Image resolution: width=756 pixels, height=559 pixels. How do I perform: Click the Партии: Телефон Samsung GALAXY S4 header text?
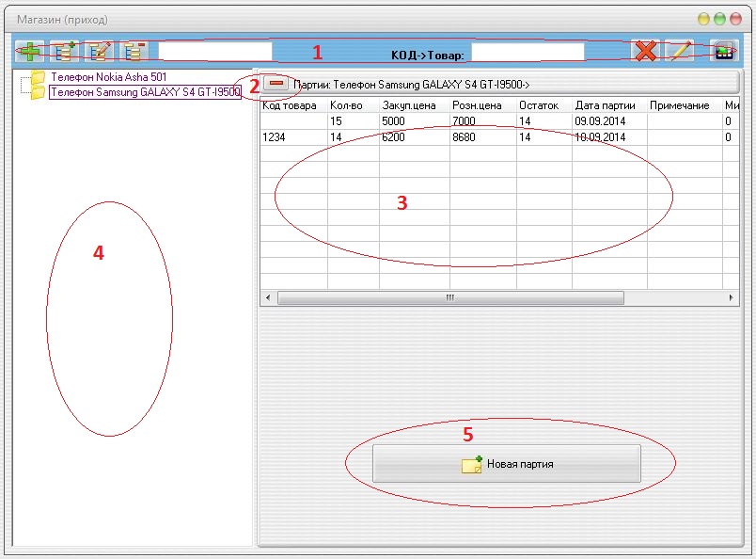point(411,85)
